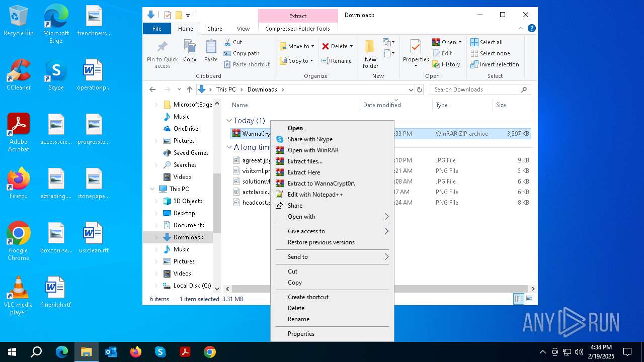The width and height of the screenshot is (644, 362).
Task: Expand the Local Disk (C:) node
Action: click(156, 286)
